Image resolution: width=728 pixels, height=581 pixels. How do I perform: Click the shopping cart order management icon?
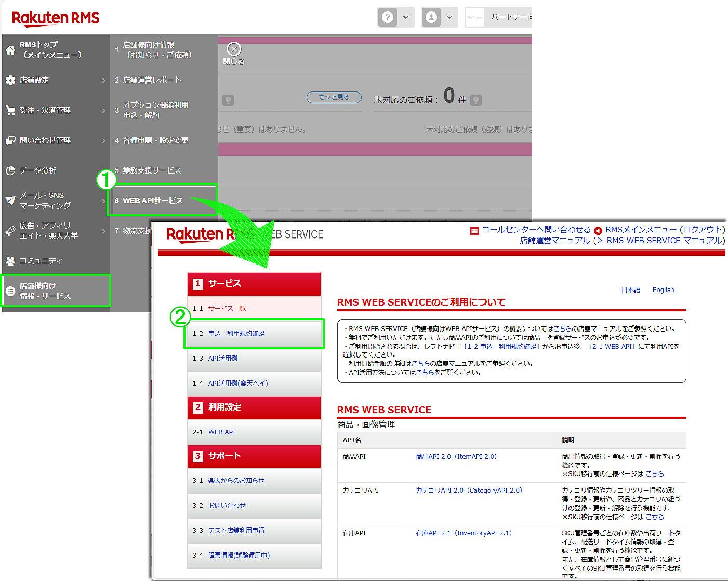[x=10, y=110]
